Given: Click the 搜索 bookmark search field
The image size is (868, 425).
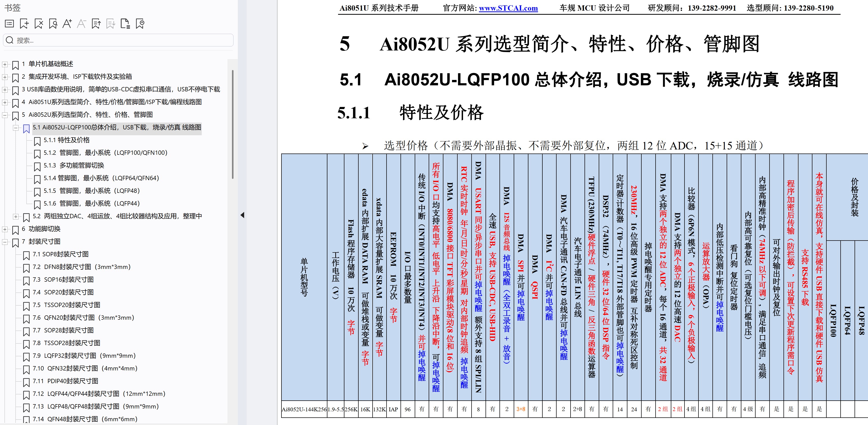Looking at the screenshot, I should point(118,40).
